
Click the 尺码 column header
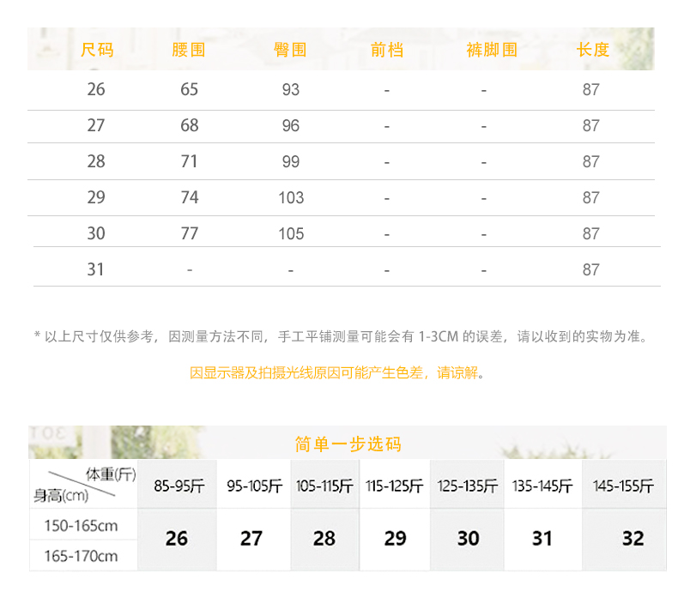click(96, 50)
